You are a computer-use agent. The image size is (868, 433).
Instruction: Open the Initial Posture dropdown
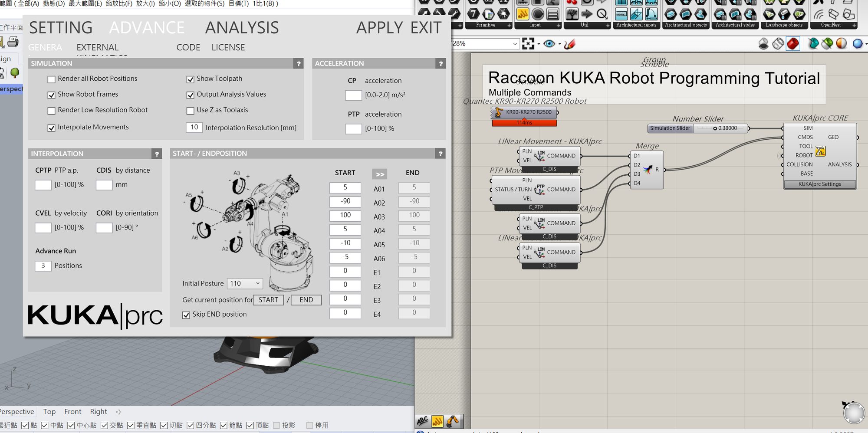point(245,283)
